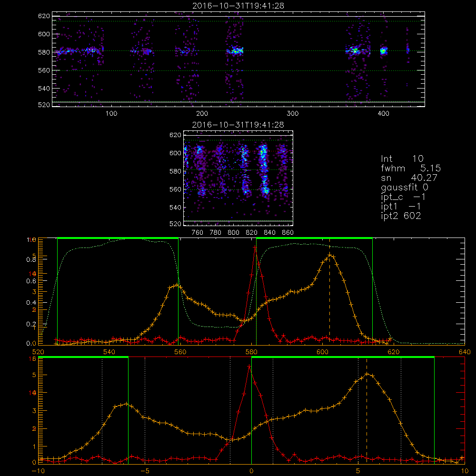The width and height of the screenshot is (476, 476).
Task: Click the 200 label on top spectrogram x-axis
Action: pyautogui.click(x=202, y=114)
